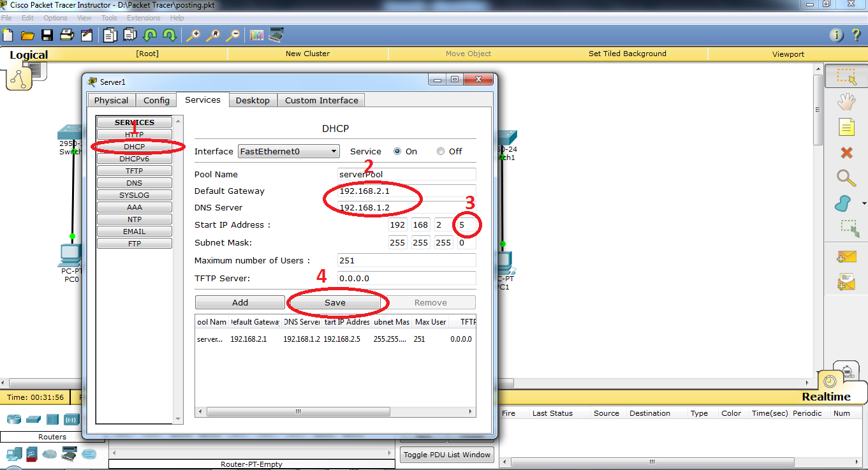Image resolution: width=868 pixels, height=470 pixels.
Task: Create a new file from the toolbar
Action: 8,35
